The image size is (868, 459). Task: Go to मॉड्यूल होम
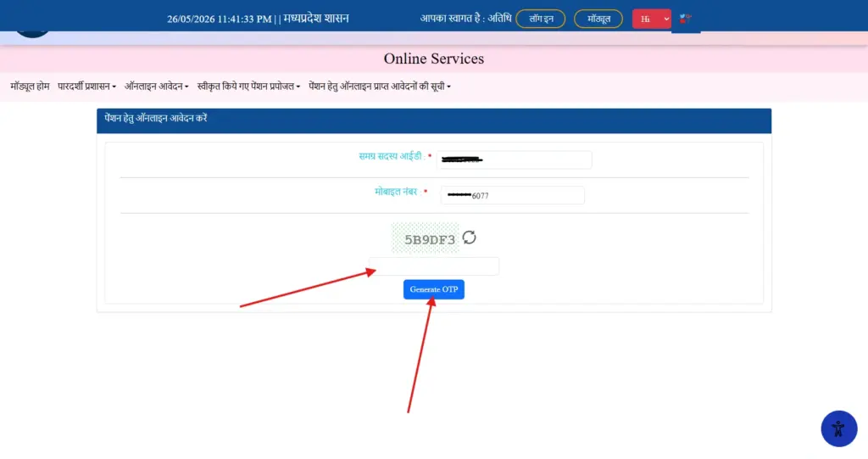point(30,87)
